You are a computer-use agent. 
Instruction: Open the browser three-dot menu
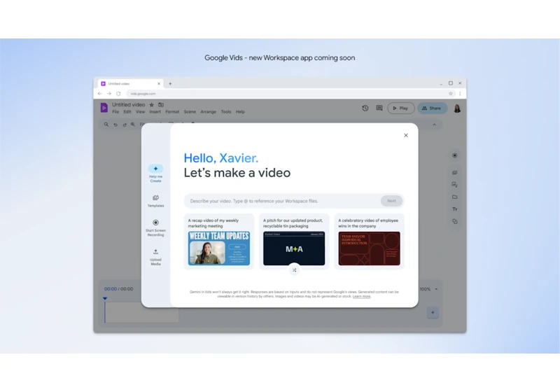click(460, 94)
